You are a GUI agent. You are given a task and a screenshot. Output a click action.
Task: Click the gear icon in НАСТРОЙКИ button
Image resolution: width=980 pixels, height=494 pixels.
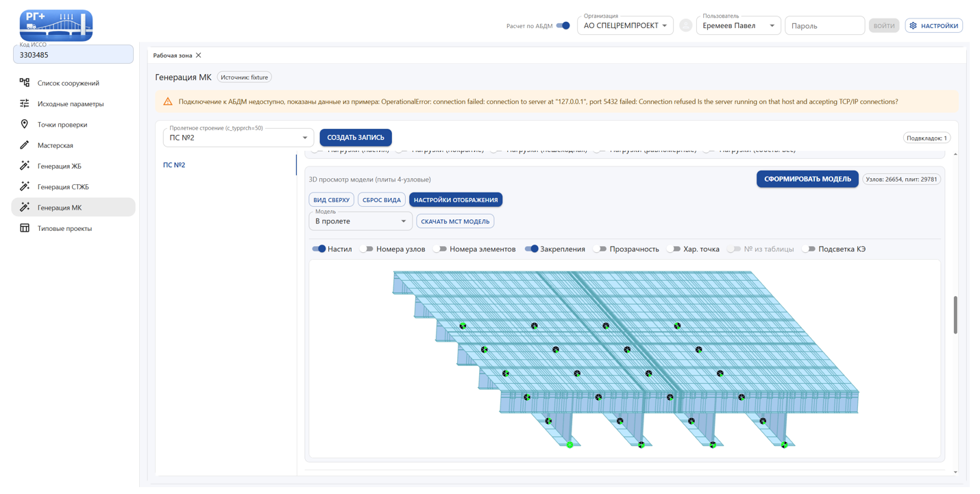tap(913, 26)
